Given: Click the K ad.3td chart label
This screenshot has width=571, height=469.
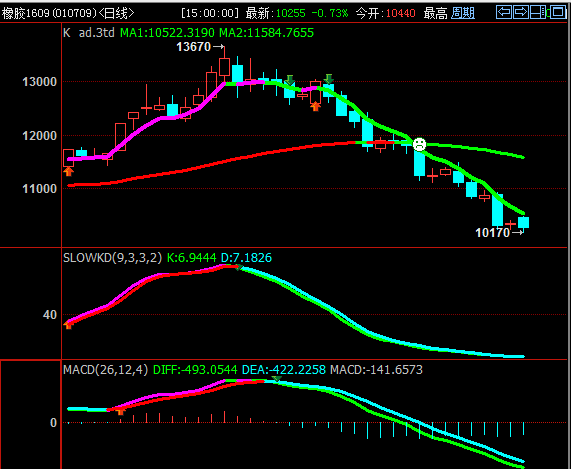Looking at the screenshot, I should click(89, 33).
